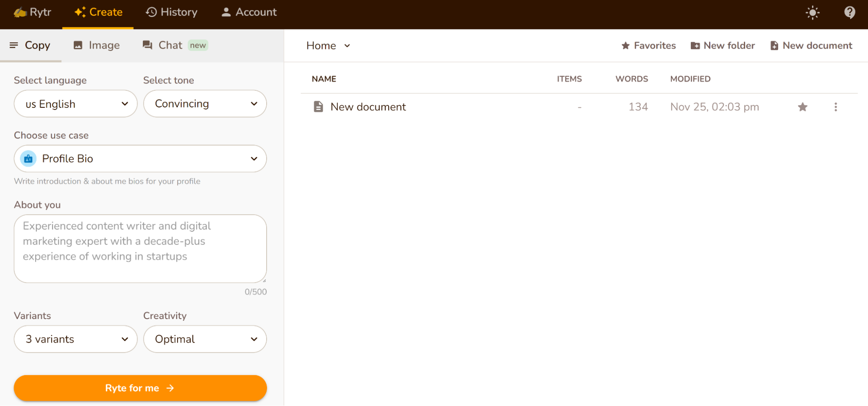Click the Profile Bio badge icon
Viewport: 868px width, 406px height.
point(28,159)
